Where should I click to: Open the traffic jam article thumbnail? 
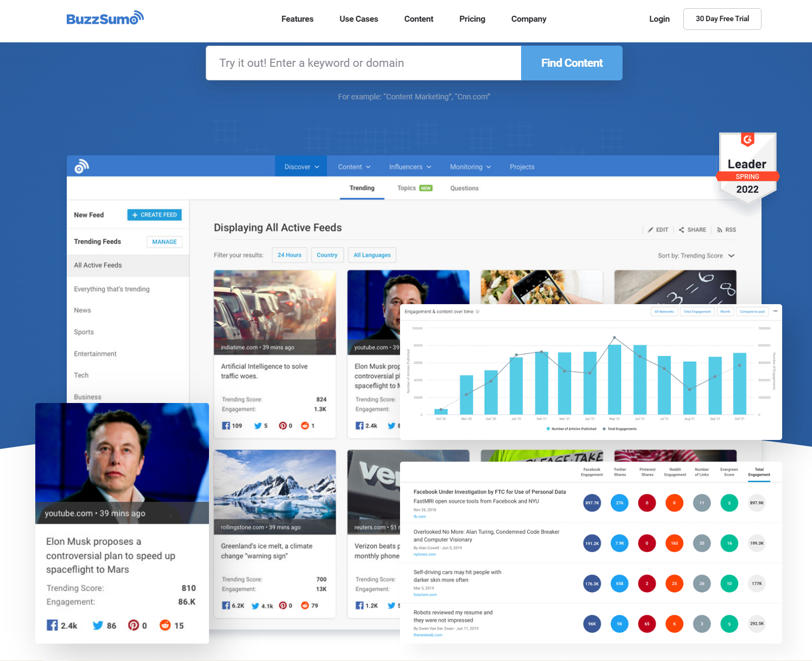click(275, 312)
